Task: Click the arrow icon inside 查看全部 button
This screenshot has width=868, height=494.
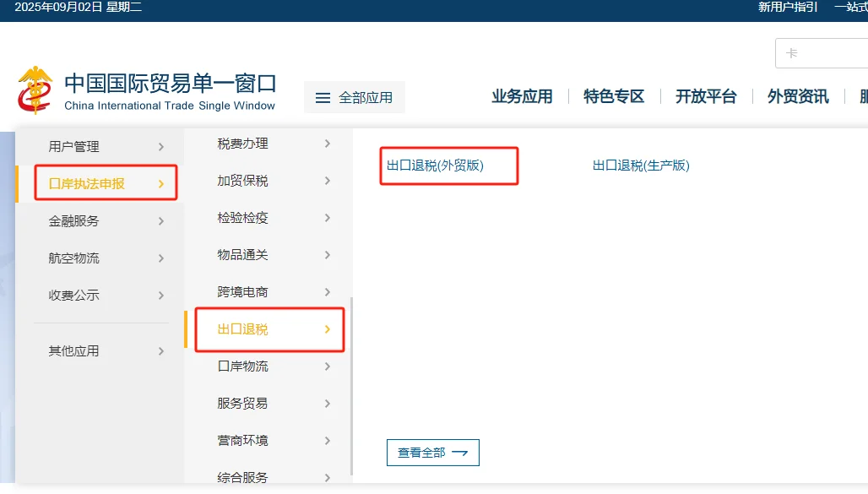Action: [x=460, y=453]
